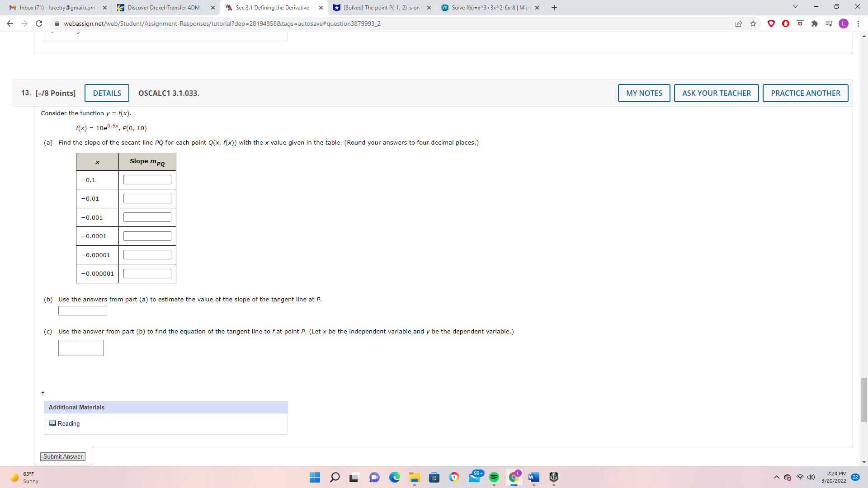The height and width of the screenshot is (488, 868).
Task: Click the part (b) answer field
Action: (82, 311)
